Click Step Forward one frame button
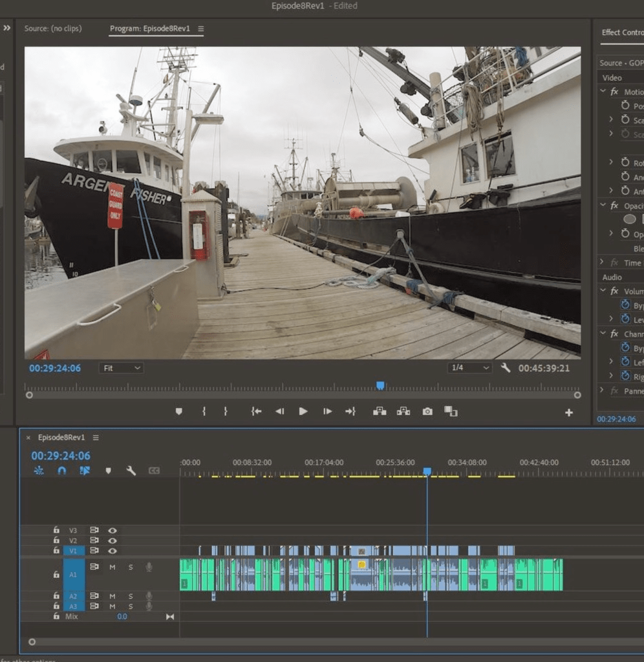The width and height of the screenshot is (644, 662). tap(327, 411)
